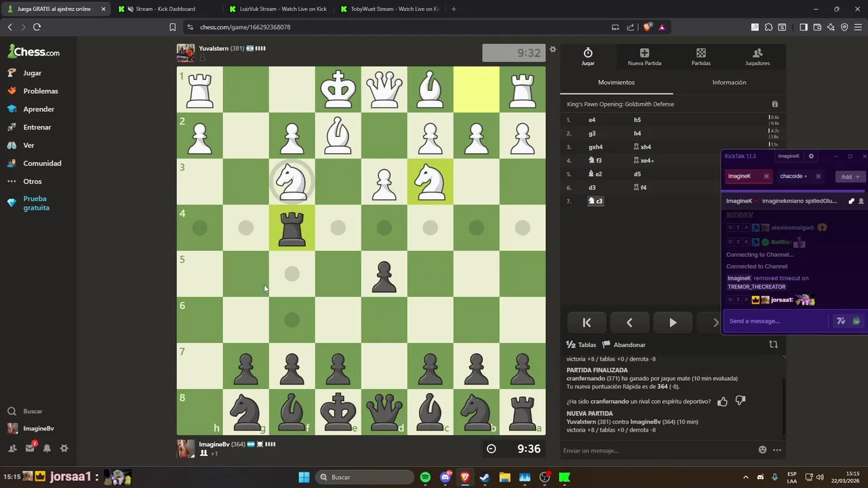Screen dimensions: 868x488
Task: Open Problemas in the left sidebar
Action: [40, 91]
